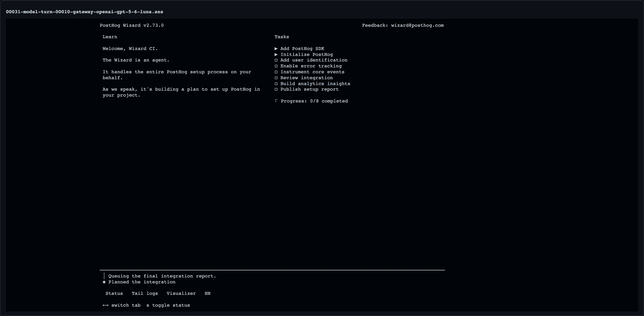The image size is (644, 316).
Task: Switch to the Status tab
Action: tap(114, 293)
